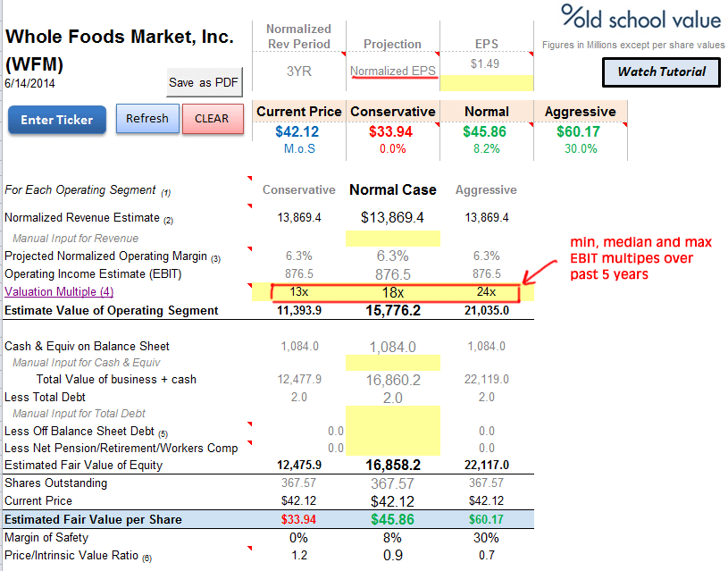Image resolution: width=728 pixels, height=571 pixels.
Task: Click the $45.86 normal value in header
Action: (x=484, y=132)
